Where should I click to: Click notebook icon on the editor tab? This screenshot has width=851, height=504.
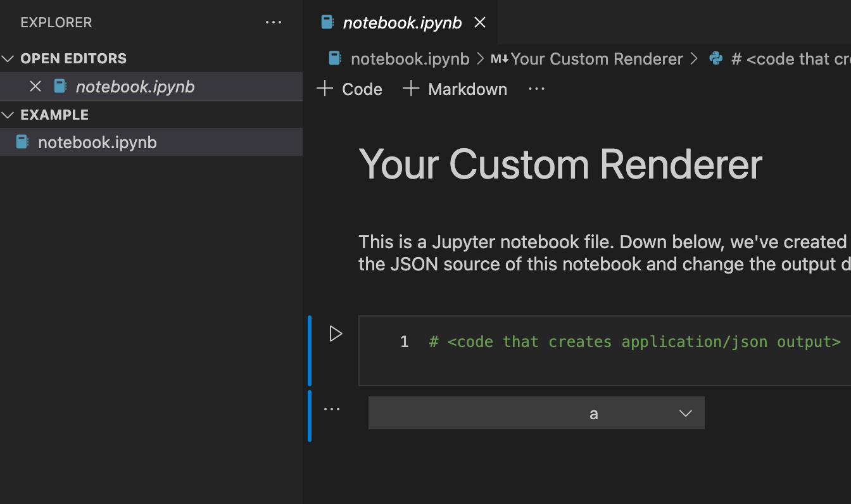tap(327, 22)
